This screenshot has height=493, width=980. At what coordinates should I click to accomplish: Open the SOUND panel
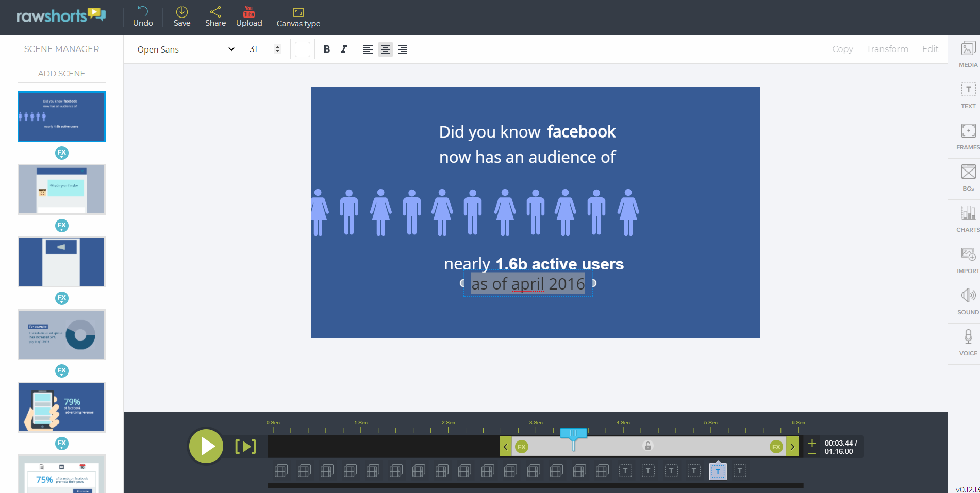[968, 302]
